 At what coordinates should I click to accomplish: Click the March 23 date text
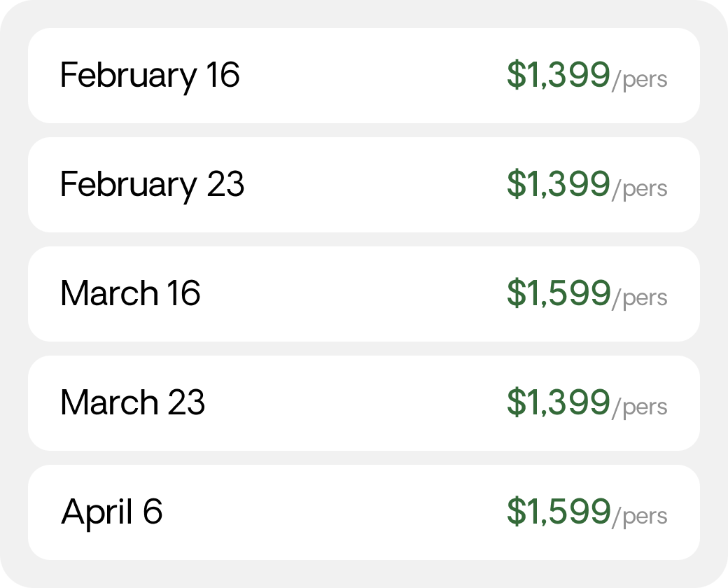click(133, 402)
